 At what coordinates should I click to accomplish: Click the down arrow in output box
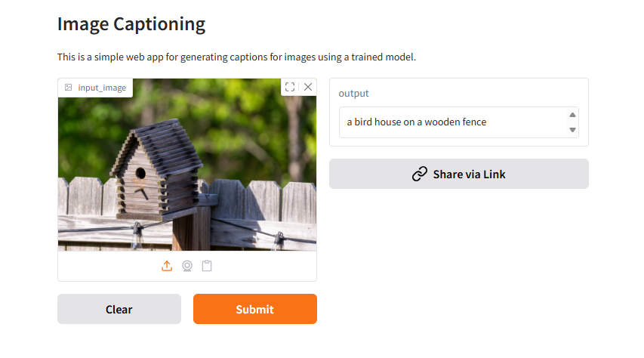click(x=572, y=129)
